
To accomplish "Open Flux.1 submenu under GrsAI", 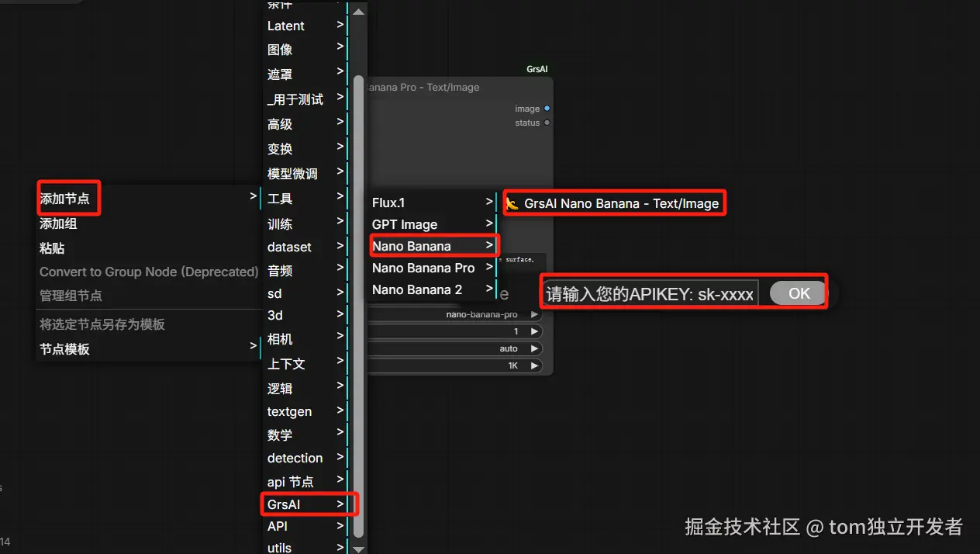I will (432, 203).
